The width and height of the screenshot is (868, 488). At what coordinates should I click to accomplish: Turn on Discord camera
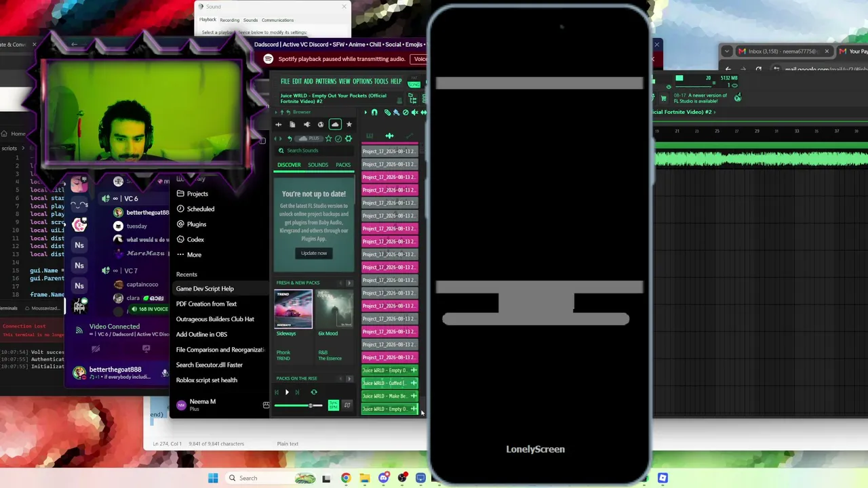[x=96, y=349]
